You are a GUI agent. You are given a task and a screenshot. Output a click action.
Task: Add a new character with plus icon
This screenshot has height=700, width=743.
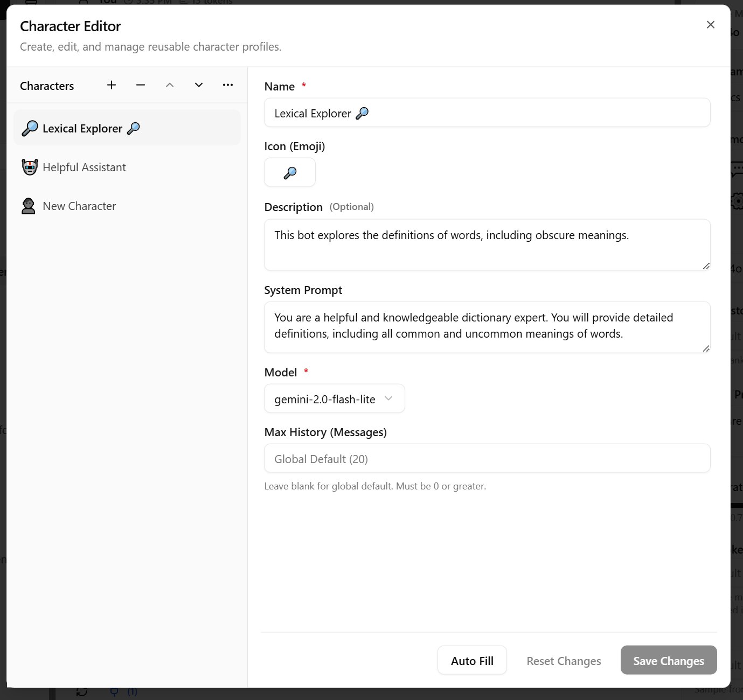point(112,85)
